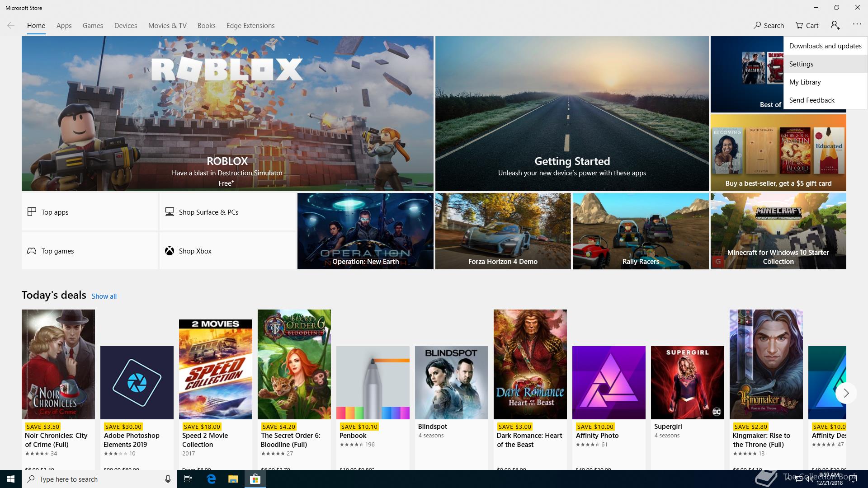
Task: Open File Explorer from taskbar
Action: tap(233, 479)
